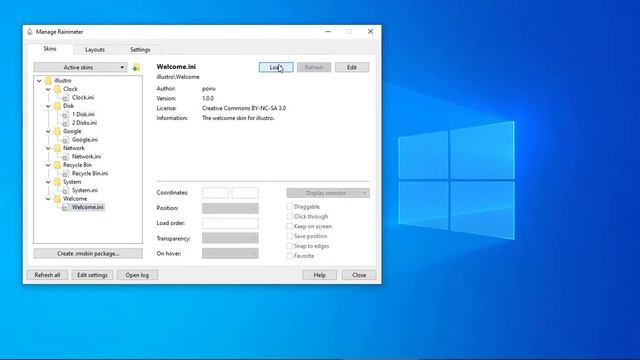640x360 pixels.
Task: Click the 2 Disks.ini file icon
Action: (x=65, y=123)
